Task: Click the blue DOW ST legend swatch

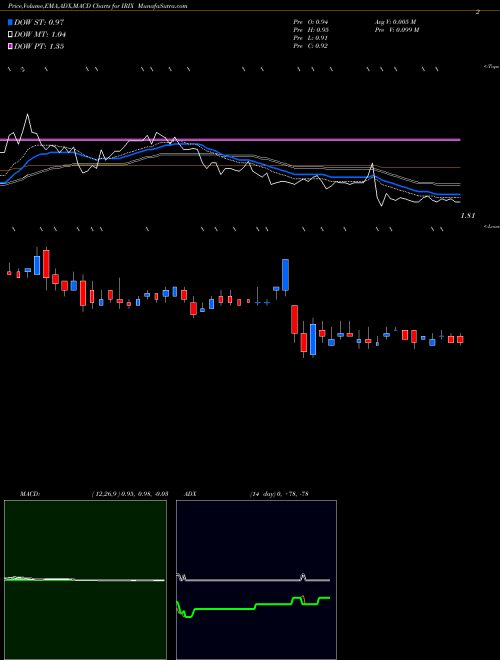Action: [x=10, y=22]
